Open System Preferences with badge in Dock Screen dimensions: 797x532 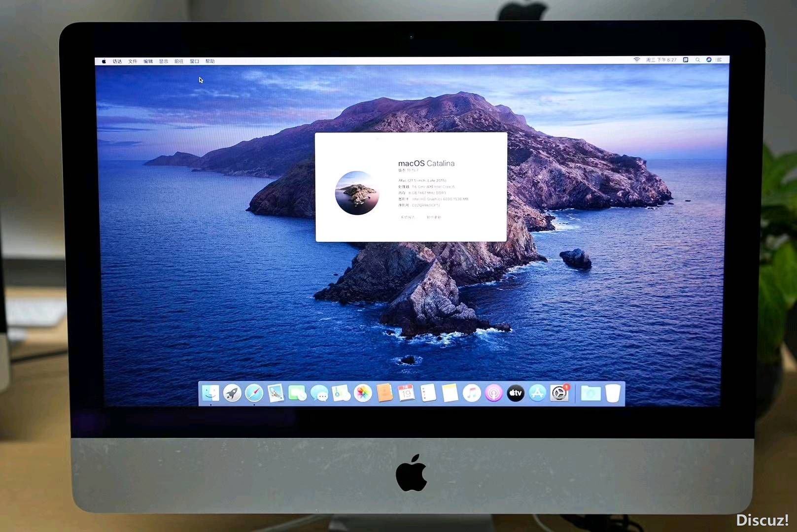coord(559,393)
